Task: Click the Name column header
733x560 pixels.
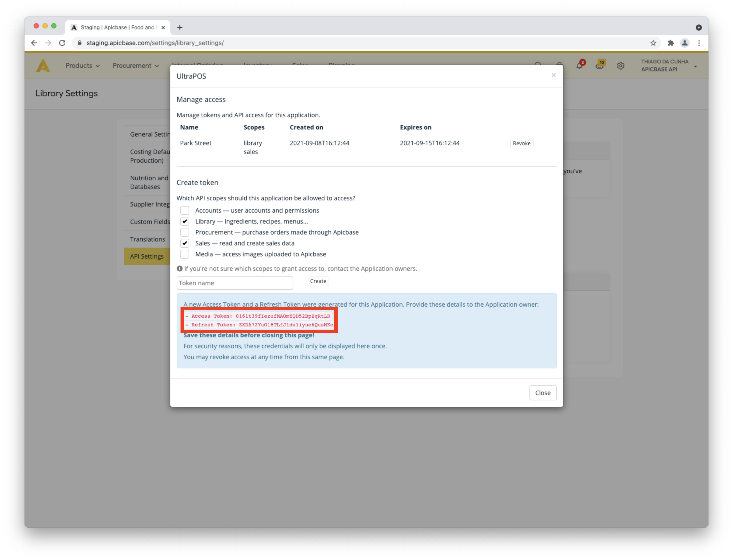Action: coord(189,127)
